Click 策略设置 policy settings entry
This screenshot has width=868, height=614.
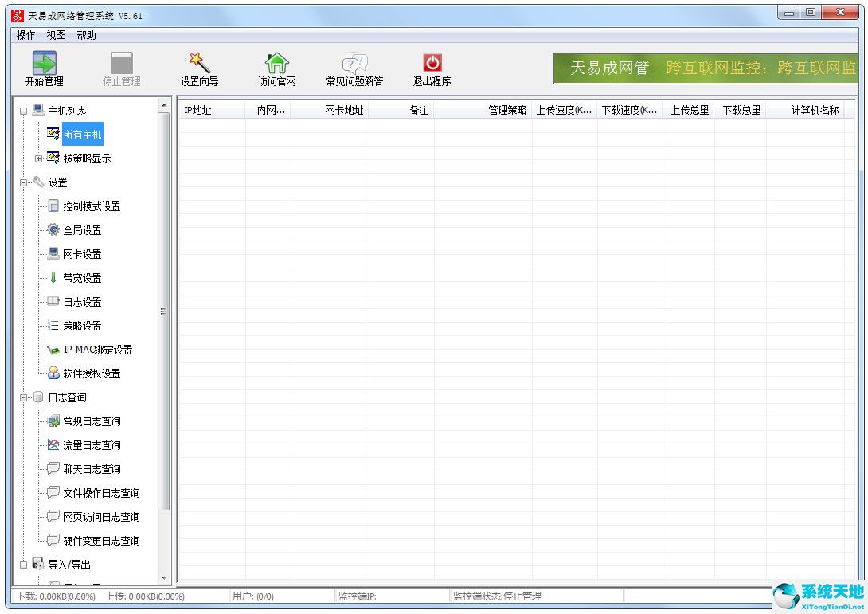click(84, 325)
